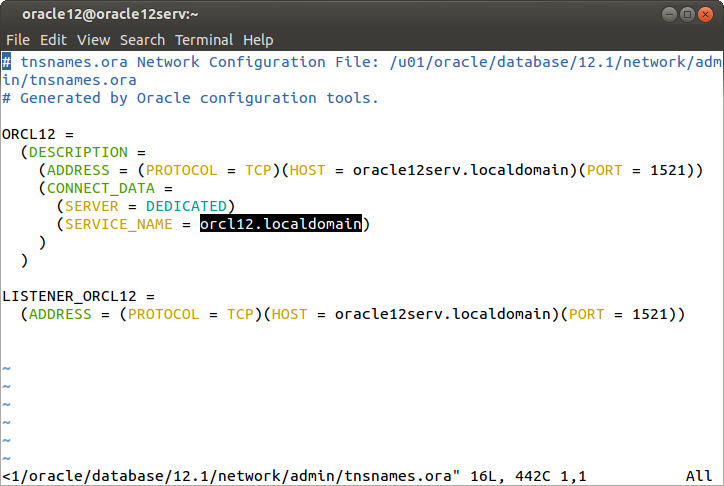Image resolution: width=724 pixels, height=486 pixels.
Task: Click the LISTENER_ORCL12 entry name
Action: (69, 296)
